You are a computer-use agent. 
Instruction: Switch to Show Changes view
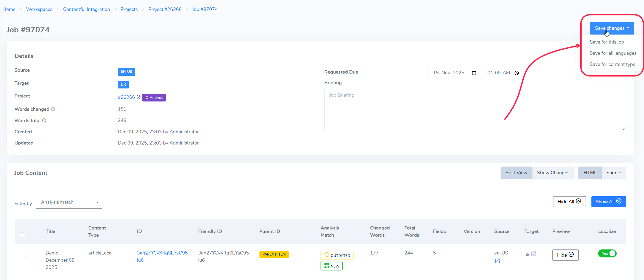[553, 173]
